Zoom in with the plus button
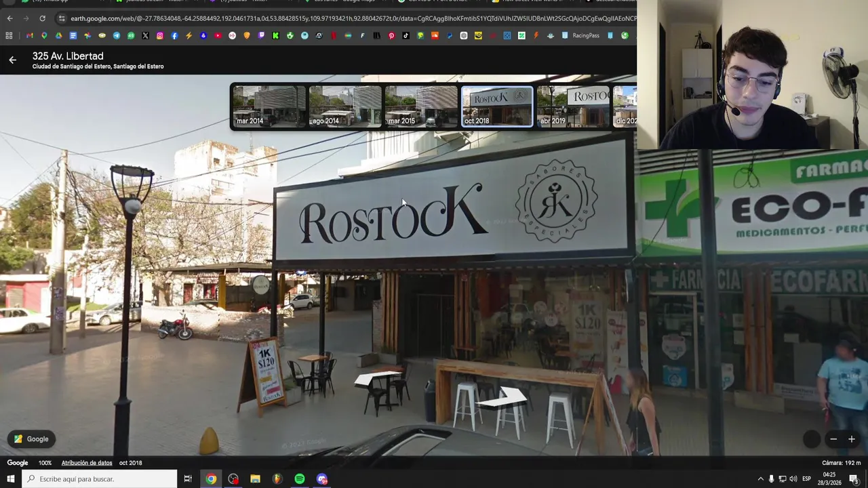 852,439
